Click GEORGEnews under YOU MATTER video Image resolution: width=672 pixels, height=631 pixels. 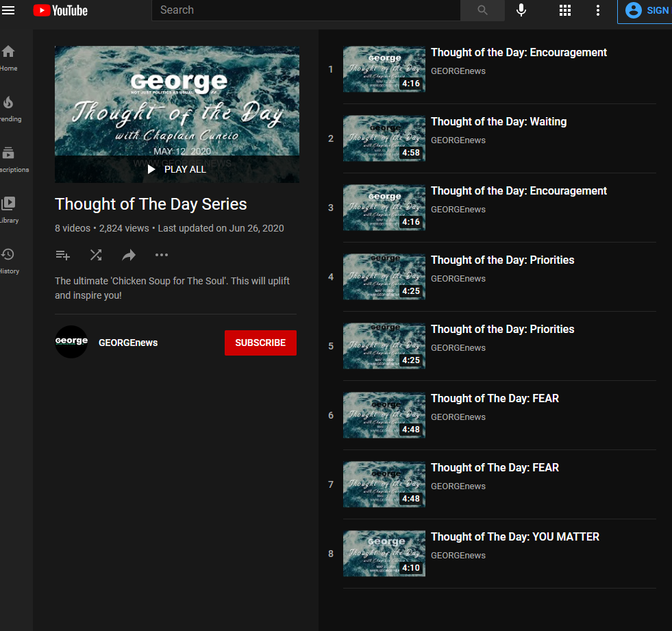tap(458, 555)
